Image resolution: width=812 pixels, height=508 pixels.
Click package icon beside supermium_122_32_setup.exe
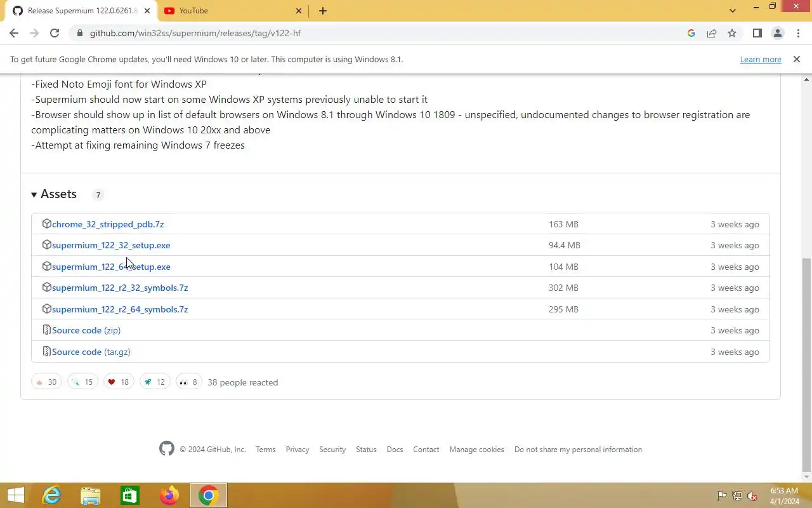click(x=46, y=244)
